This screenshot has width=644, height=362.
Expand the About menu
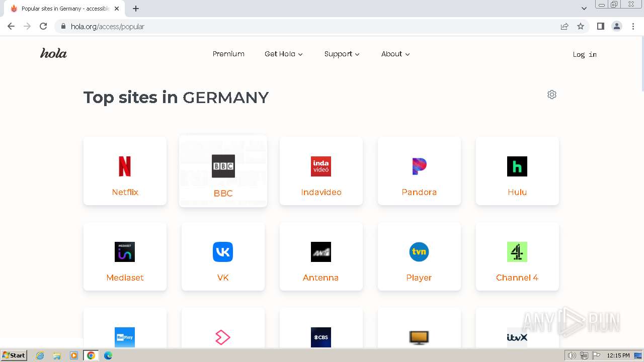[395, 54]
